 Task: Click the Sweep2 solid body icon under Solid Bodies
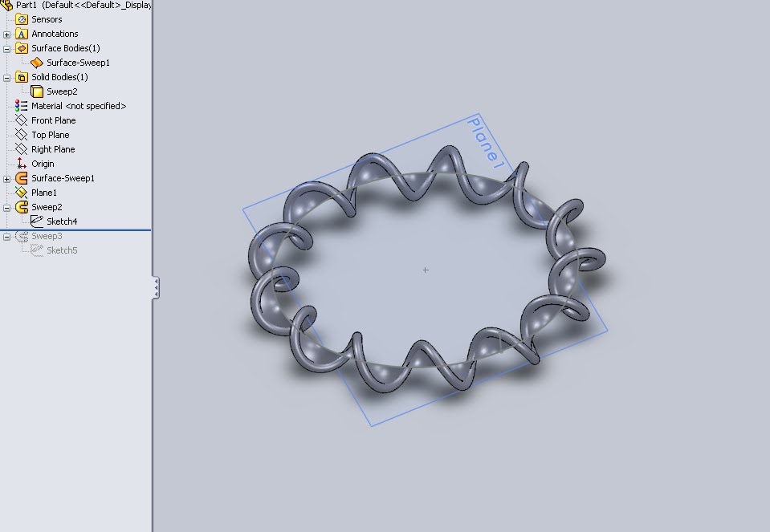click(37, 91)
